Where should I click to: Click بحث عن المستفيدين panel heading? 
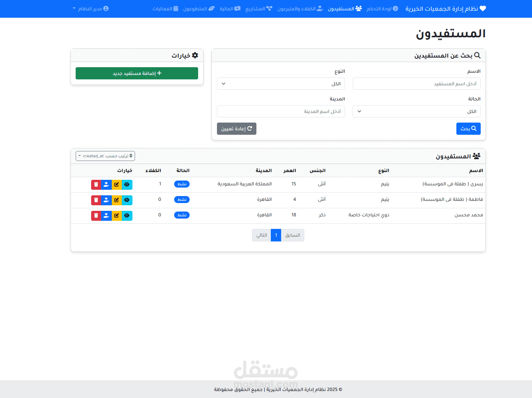pos(447,55)
